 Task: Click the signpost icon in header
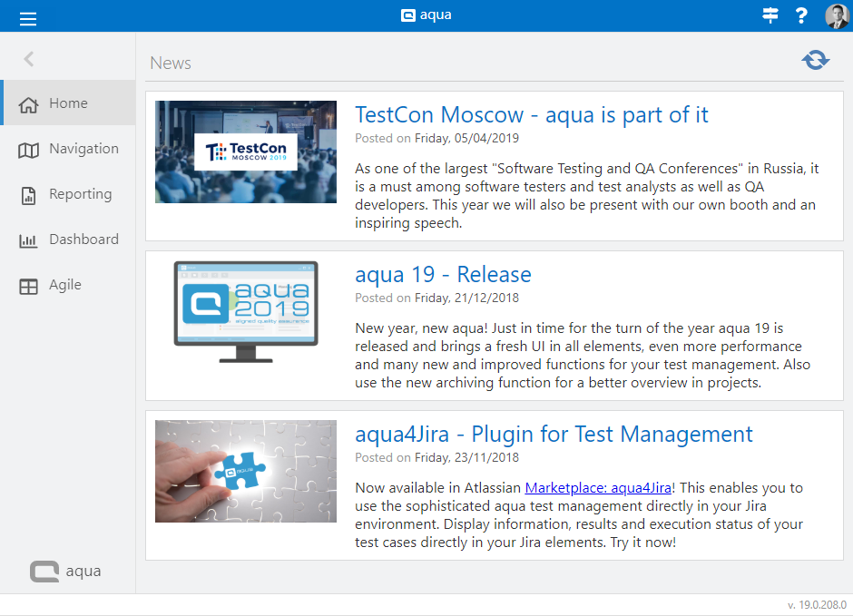coord(770,15)
